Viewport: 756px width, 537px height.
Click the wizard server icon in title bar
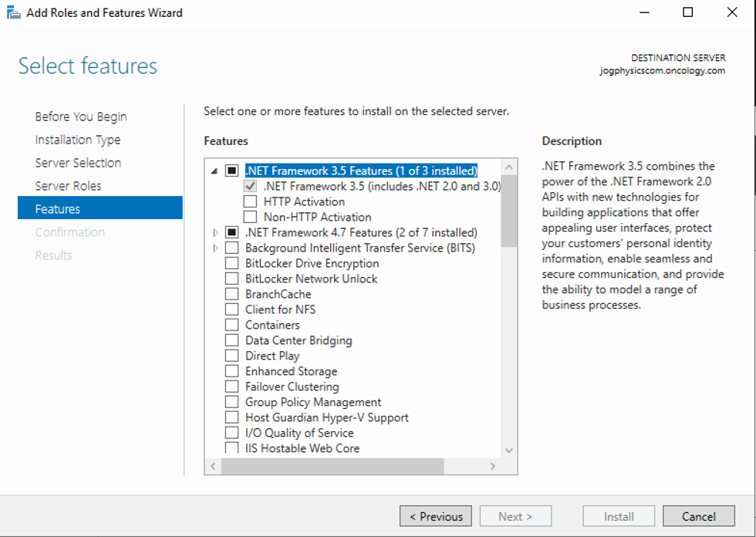pyautogui.click(x=13, y=12)
